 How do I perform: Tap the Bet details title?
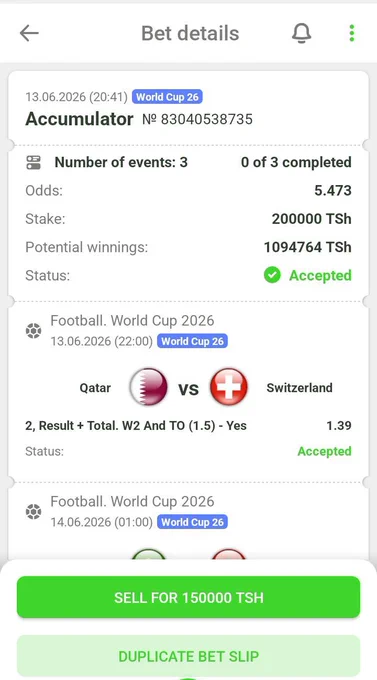point(190,33)
